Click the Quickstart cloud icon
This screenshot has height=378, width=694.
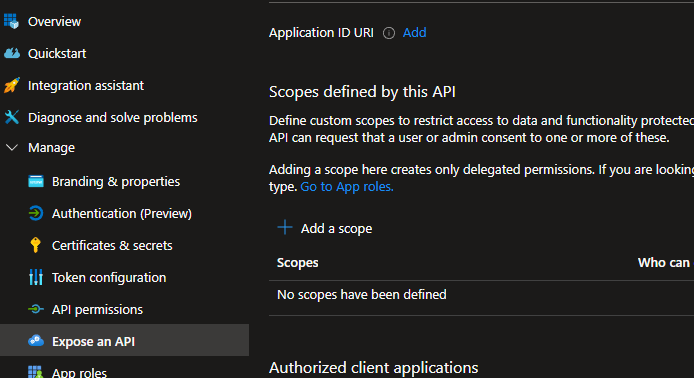pyautogui.click(x=12, y=54)
